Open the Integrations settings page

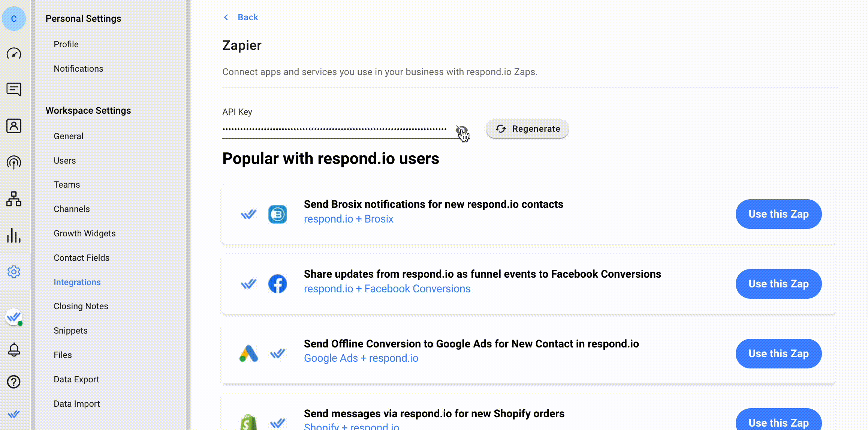(x=77, y=281)
